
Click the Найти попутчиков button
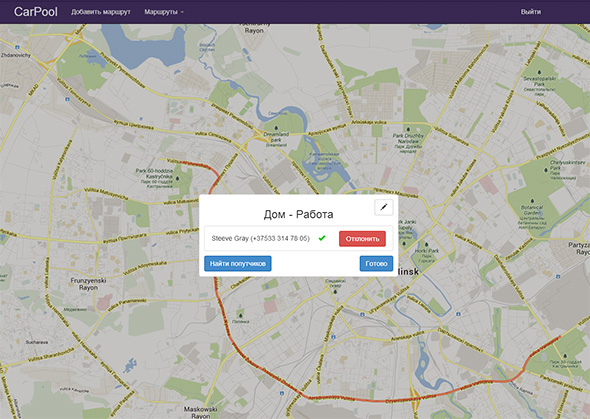pyautogui.click(x=238, y=264)
